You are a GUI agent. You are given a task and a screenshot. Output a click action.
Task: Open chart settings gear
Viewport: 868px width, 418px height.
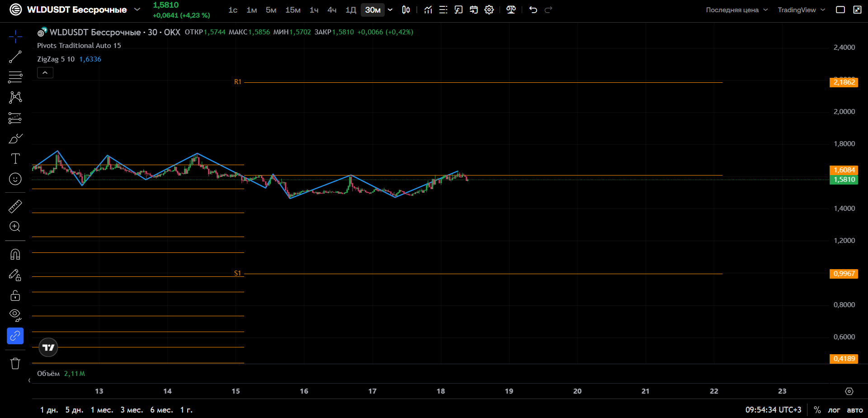(489, 10)
